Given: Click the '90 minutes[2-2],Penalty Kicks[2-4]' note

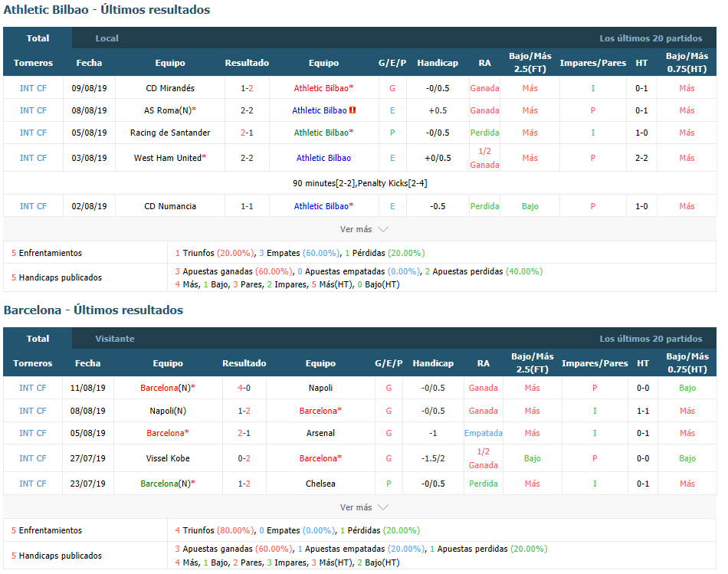Looking at the screenshot, I should click(x=360, y=183).
